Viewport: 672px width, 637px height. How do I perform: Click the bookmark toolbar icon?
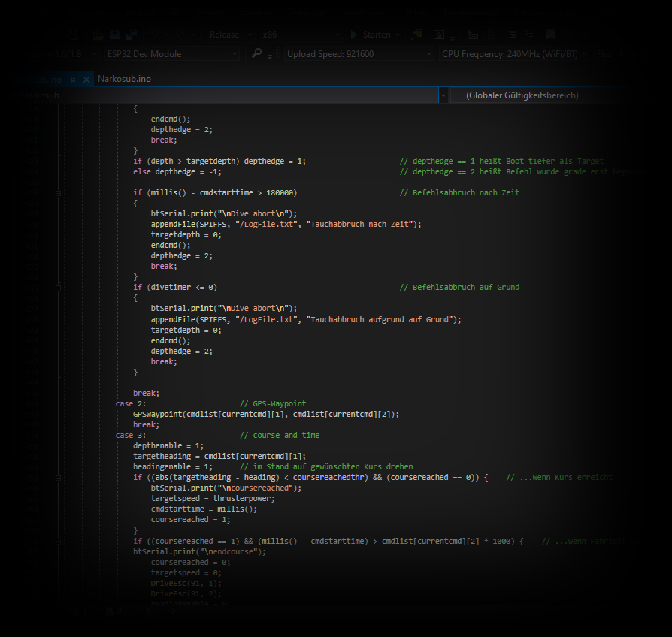click(550, 34)
